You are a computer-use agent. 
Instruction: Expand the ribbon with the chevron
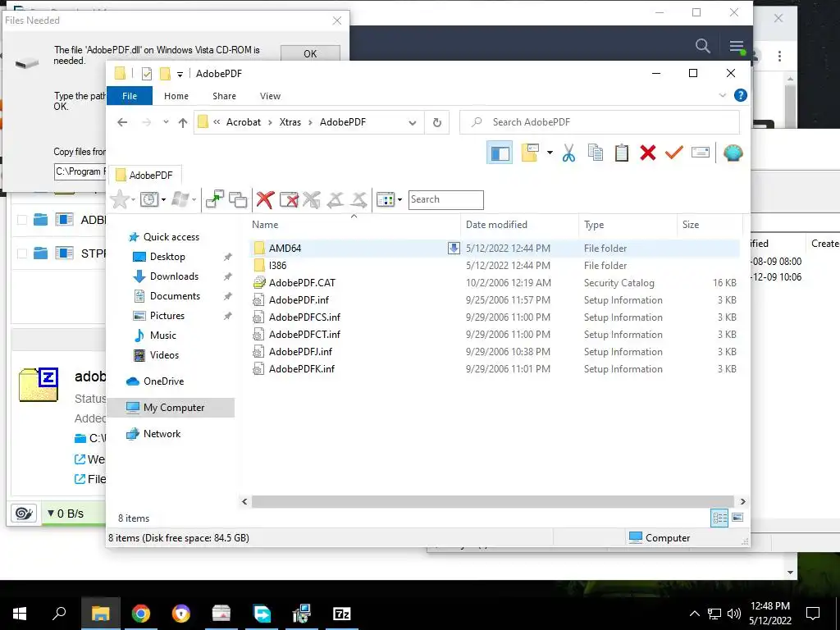coord(722,95)
